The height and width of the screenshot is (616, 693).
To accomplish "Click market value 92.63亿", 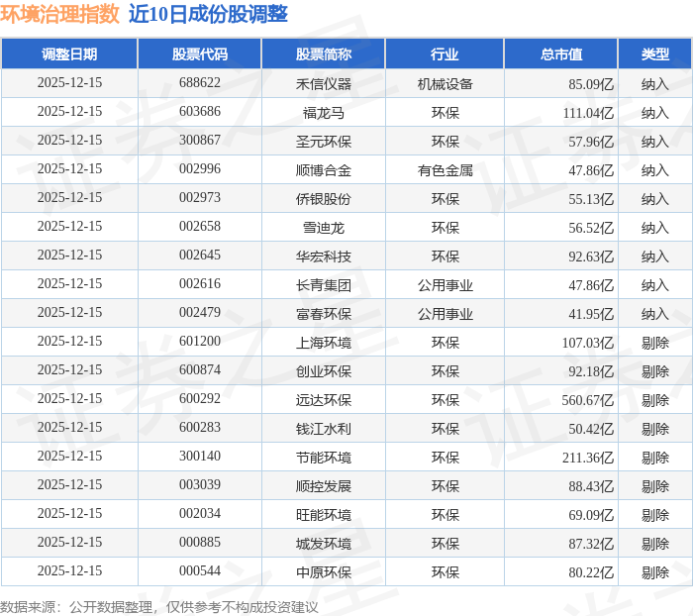I will pyautogui.click(x=591, y=257).
